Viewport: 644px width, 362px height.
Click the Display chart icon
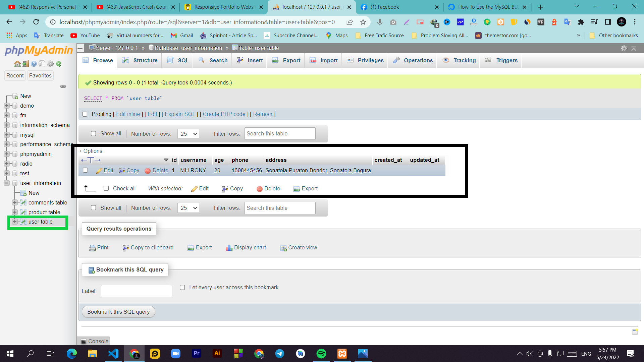coord(229,248)
